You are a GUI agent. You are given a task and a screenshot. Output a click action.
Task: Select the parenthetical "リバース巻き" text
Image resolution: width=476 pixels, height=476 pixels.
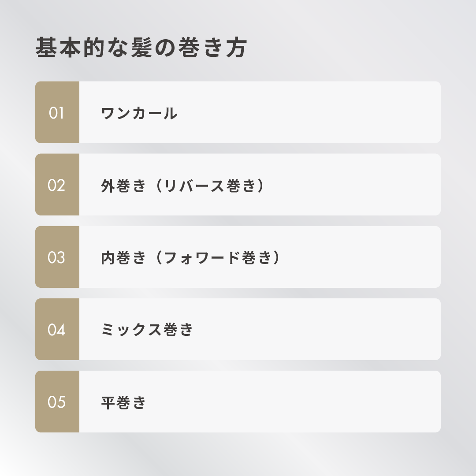[x=210, y=186]
